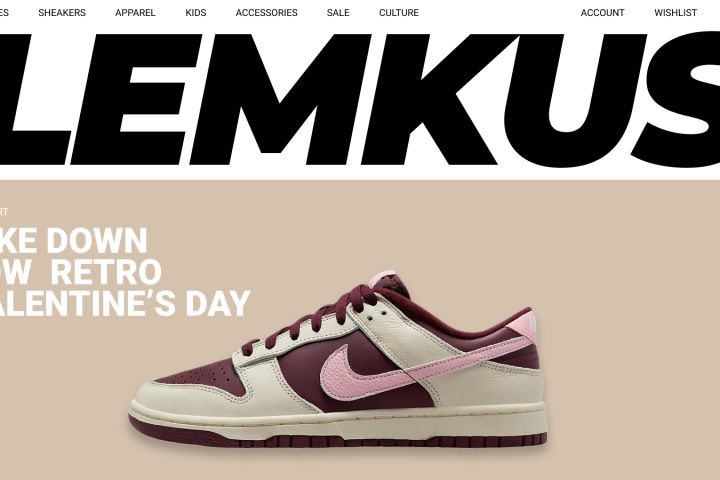The image size is (720, 480).
Task: Browse the Accessories category
Action: [266, 13]
